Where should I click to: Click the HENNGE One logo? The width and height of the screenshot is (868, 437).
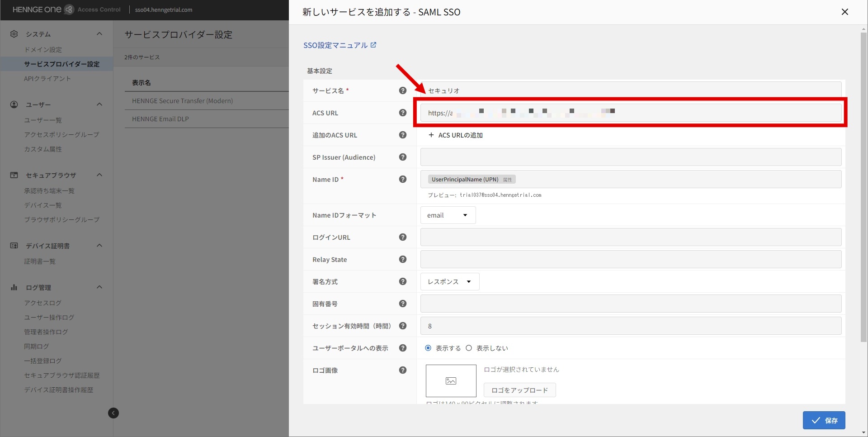pos(43,9)
